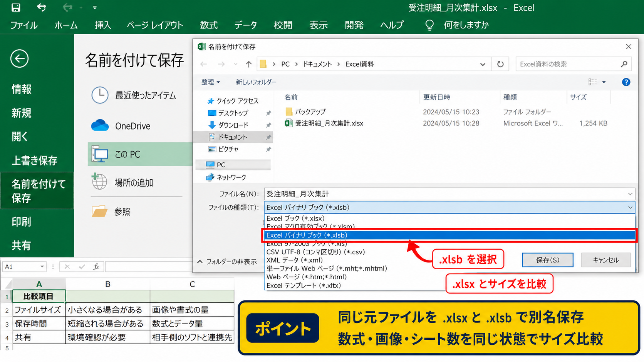Viewport: 644px width, 362px height.
Task: Open the 開発 ribbon tab
Action: [354, 25]
